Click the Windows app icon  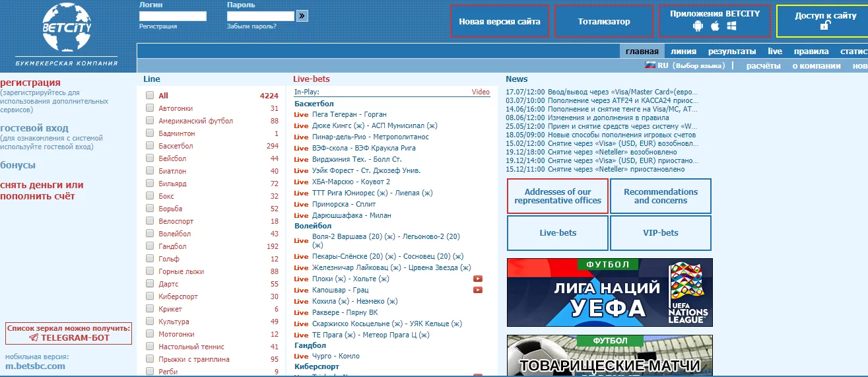pyautogui.click(x=732, y=26)
